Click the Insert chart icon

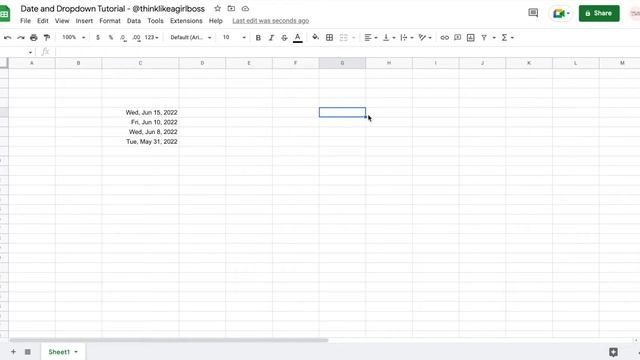pyautogui.click(x=471, y=38)
